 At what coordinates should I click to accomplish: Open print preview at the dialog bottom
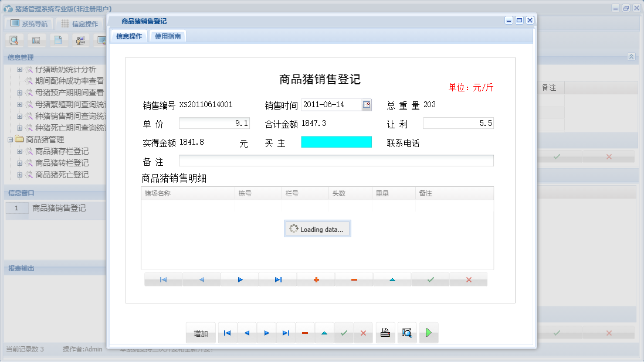(407, 332)
